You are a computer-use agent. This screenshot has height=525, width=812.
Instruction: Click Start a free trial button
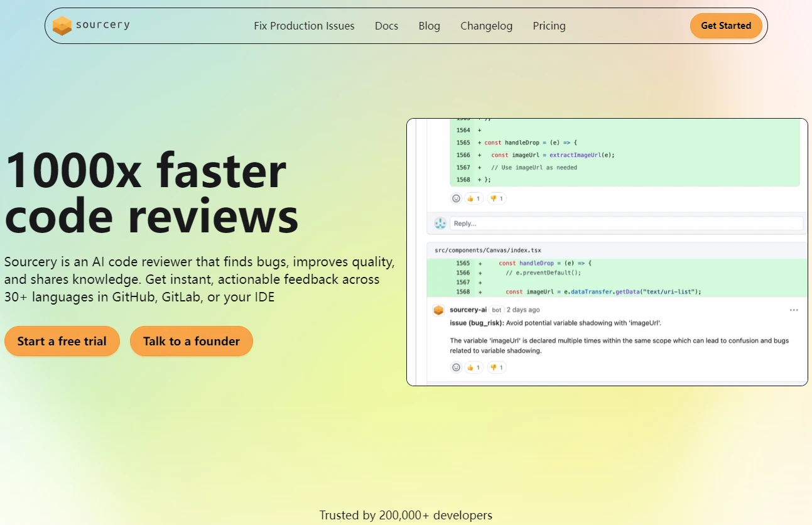62,341
